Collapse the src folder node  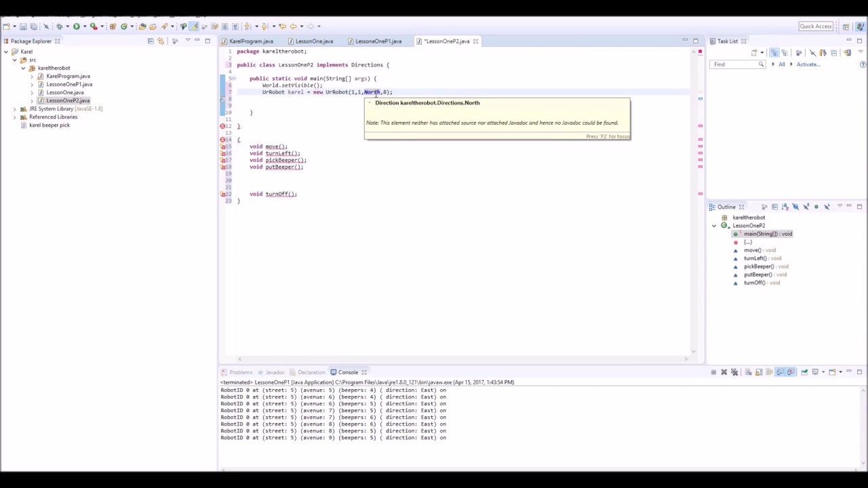tap(14, 60)
